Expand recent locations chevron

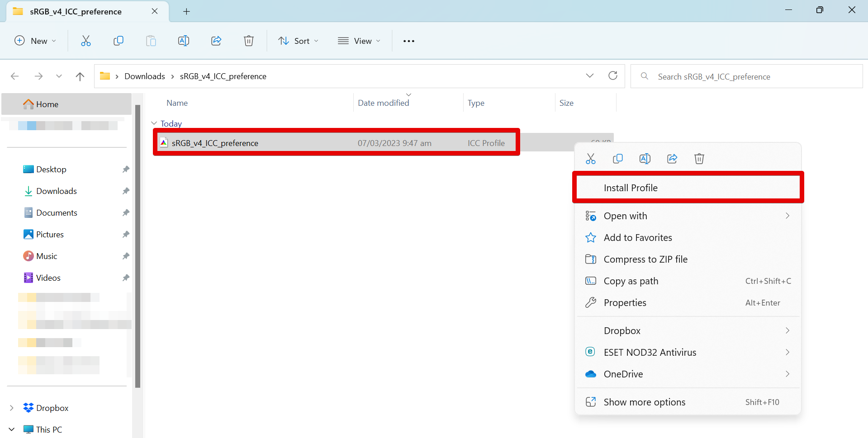[59, 76]
